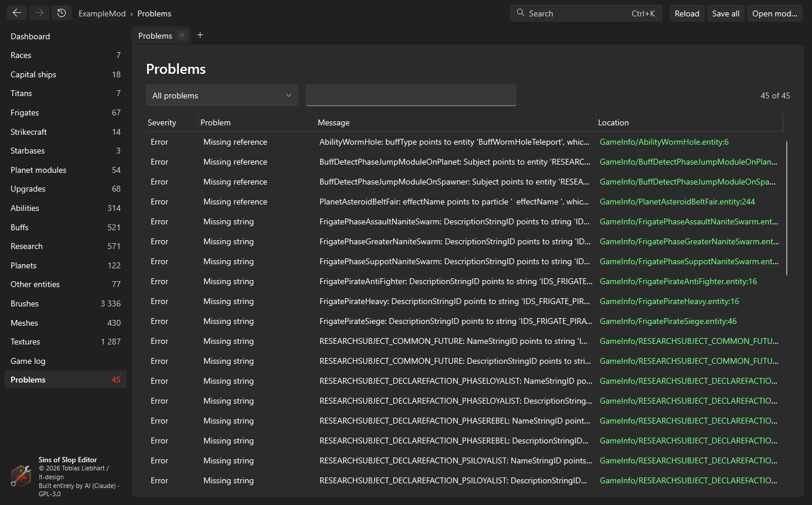Go to Capital ships section

[66, 74]
